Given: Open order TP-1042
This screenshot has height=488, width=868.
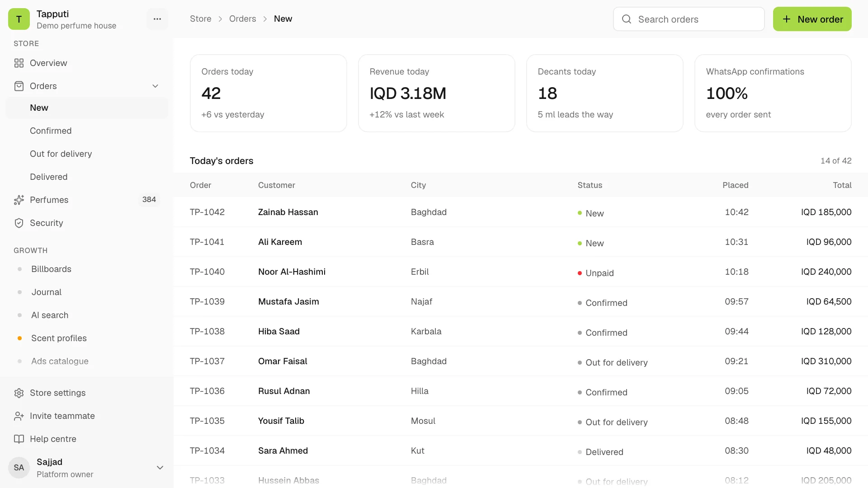Looking at the screenshot, I should coord(207,212).
